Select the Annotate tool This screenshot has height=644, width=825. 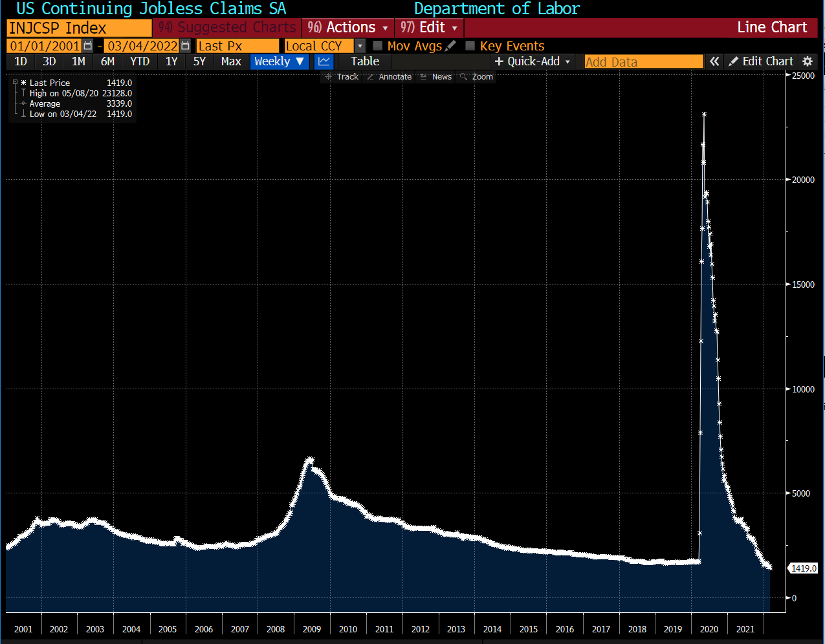click(x=389, y=77)
